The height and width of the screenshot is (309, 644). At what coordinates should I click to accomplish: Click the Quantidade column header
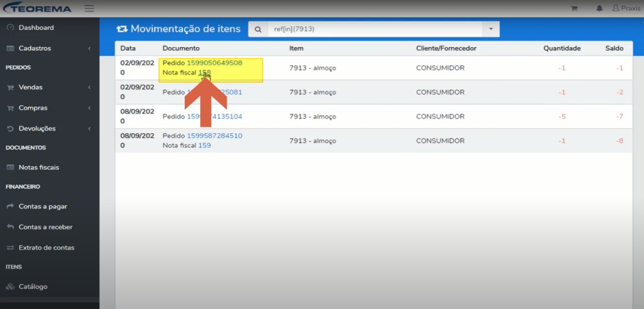(562, 48)
